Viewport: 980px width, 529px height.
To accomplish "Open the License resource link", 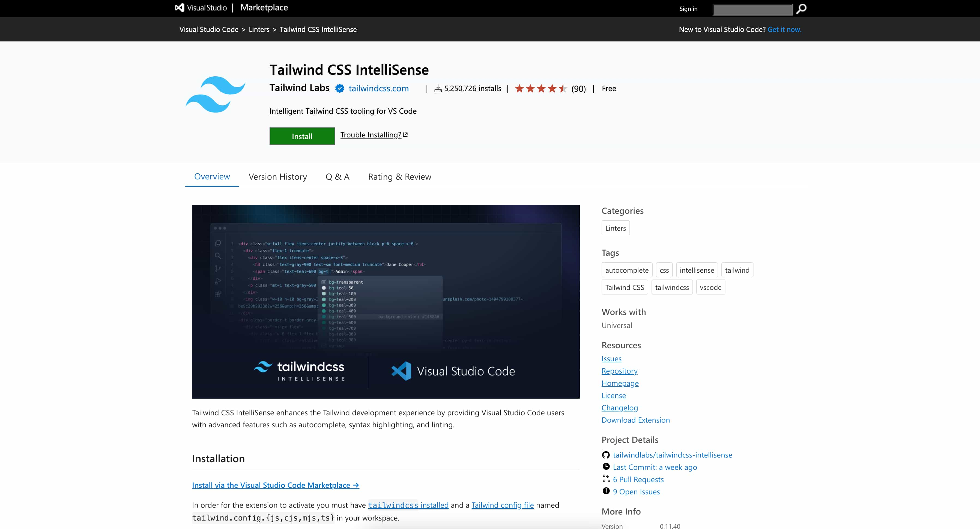I will [613, 395].
